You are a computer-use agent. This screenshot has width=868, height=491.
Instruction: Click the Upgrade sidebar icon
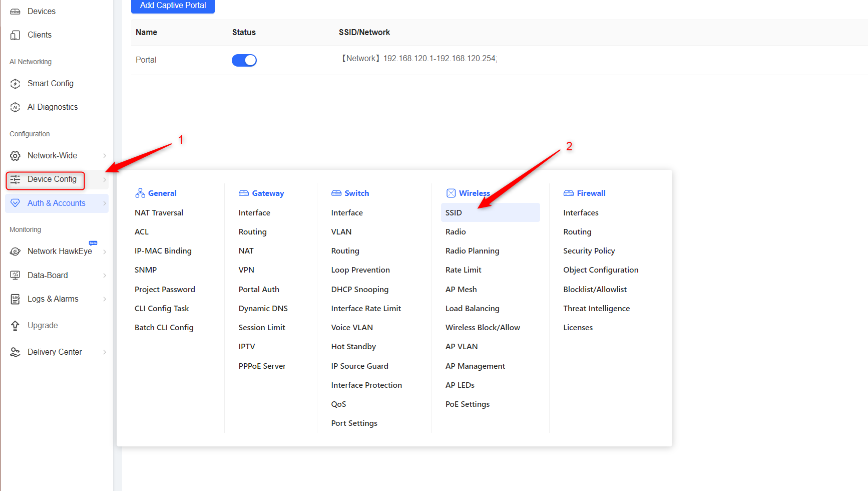(x=15, y=325)
